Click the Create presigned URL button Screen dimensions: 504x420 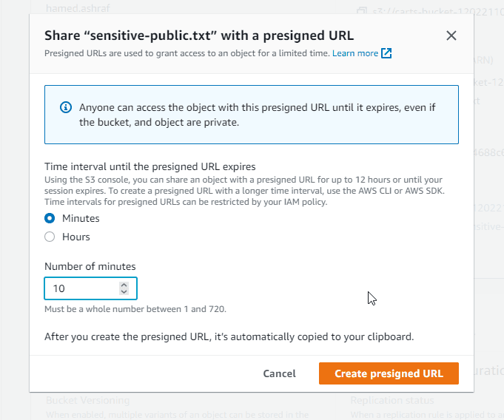(389, 373)
